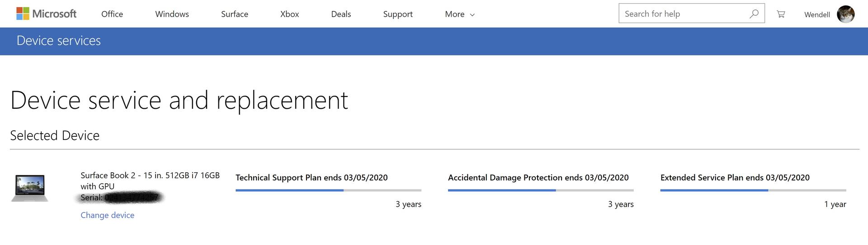Click Accidental Damage Protection ends 03/05/2020 text
Screen dimensions: 868x245
[x=538, y=178]
